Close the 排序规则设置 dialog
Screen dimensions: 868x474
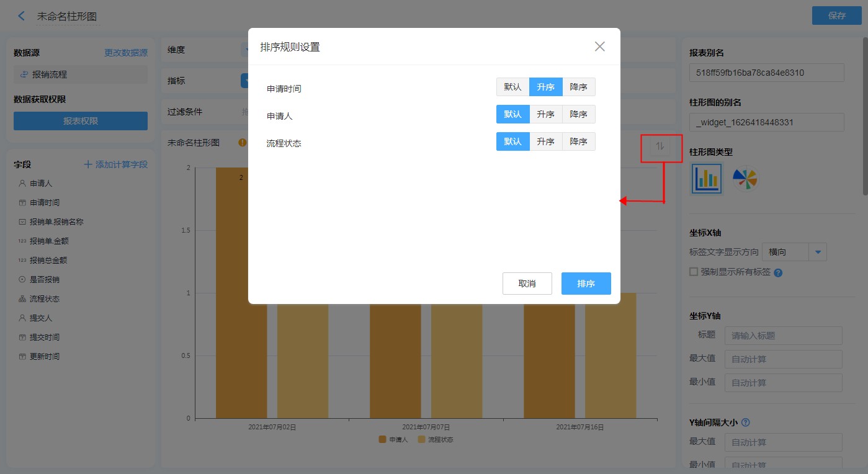599,47
